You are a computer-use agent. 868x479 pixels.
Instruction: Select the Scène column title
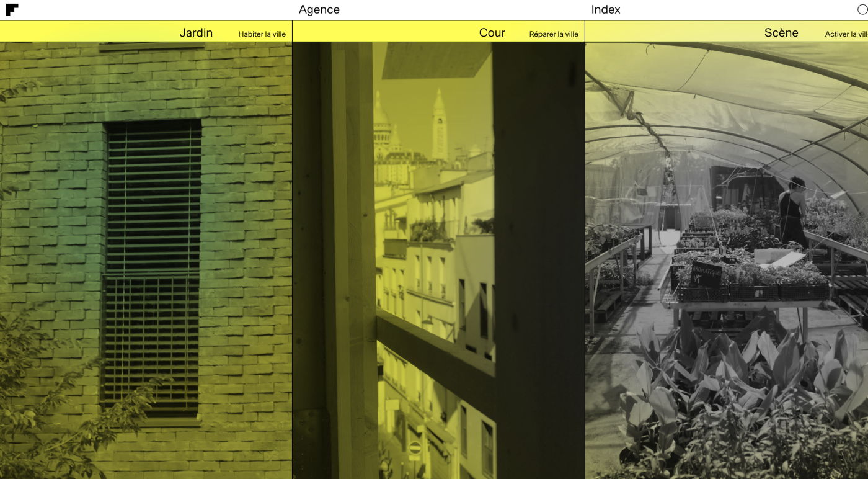point(781,33)
